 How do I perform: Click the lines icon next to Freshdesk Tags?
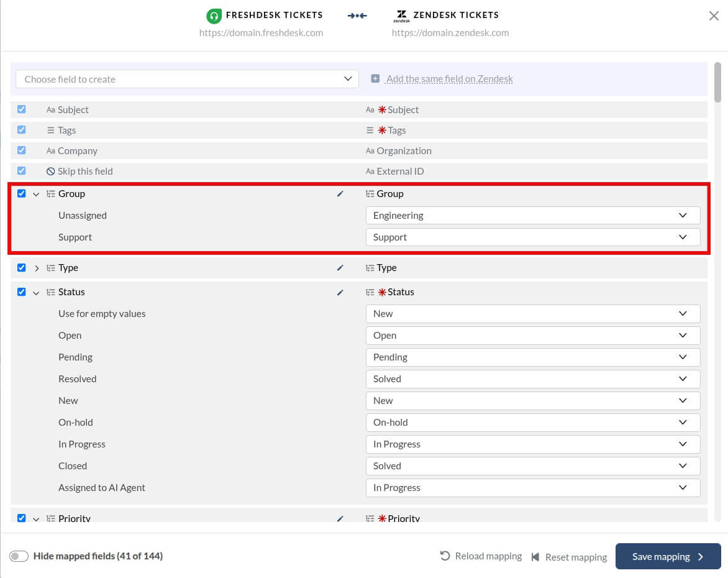[50, 131]
